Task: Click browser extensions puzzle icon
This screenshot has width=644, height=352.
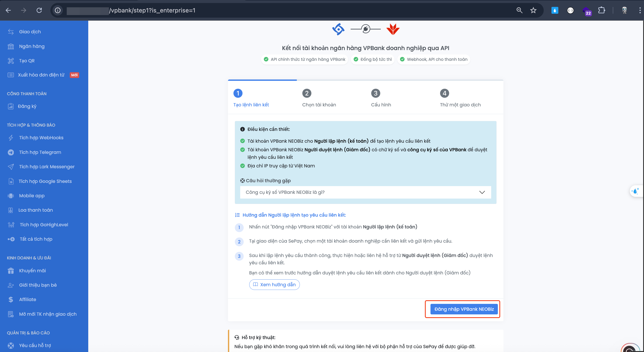Action: (602, 10)
